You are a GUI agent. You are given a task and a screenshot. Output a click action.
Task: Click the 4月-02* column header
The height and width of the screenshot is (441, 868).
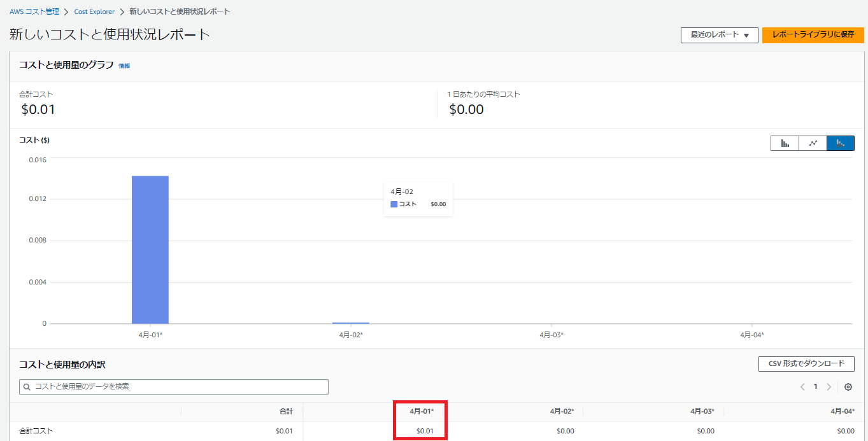(x=562, y=412)
